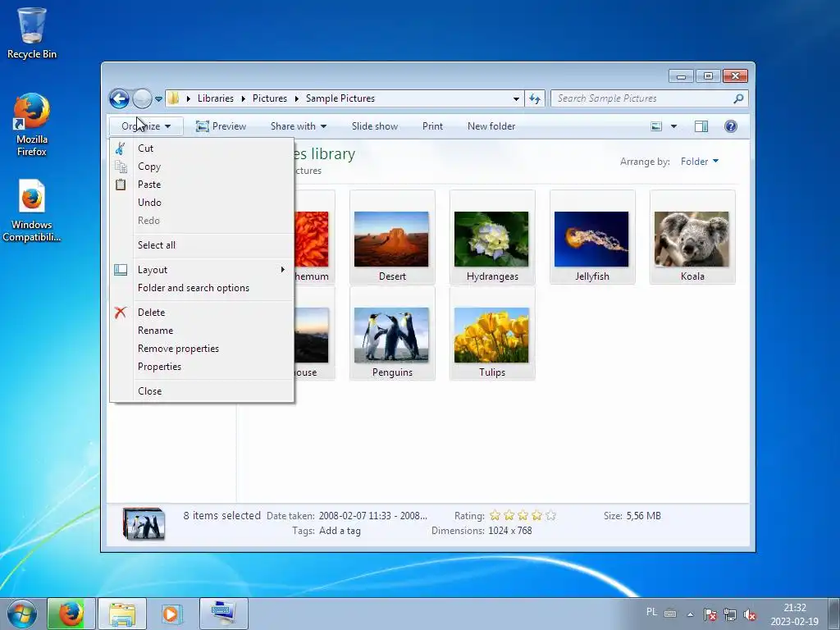Viewport: 840px width, 630px height.
Task: Select the Penguins picture thumbnail
Action: 392,334
